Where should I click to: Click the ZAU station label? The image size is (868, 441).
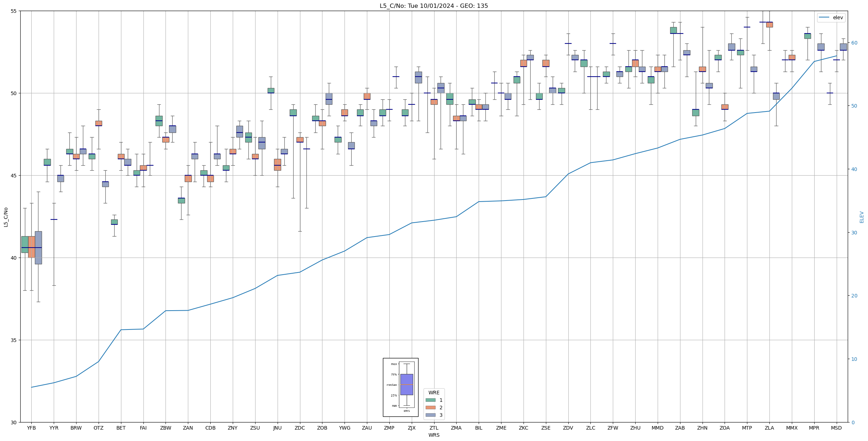(367, 428)
